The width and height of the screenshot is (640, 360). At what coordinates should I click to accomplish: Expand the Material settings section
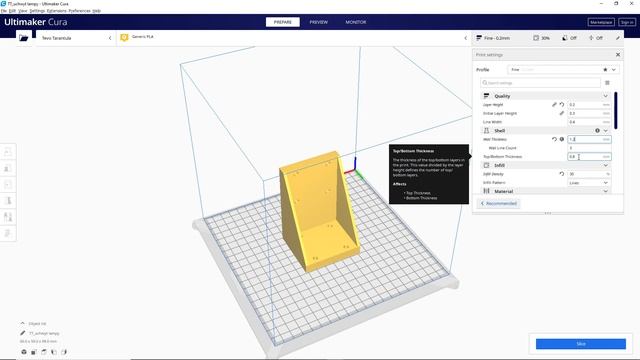606,191
